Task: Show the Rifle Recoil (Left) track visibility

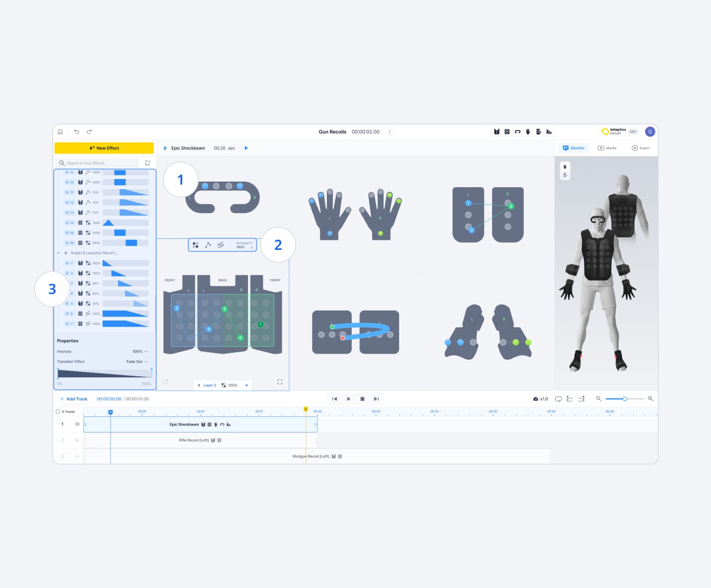Action: click(77, 440)
